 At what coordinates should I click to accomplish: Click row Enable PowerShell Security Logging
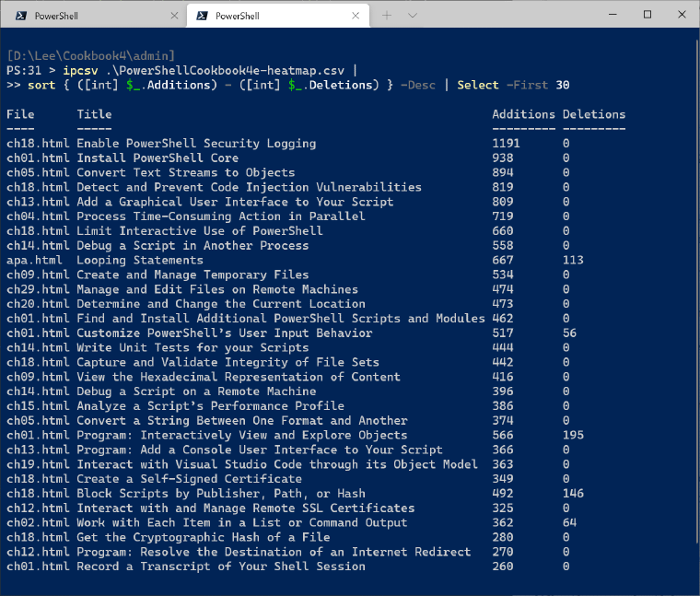coord(316,144)
